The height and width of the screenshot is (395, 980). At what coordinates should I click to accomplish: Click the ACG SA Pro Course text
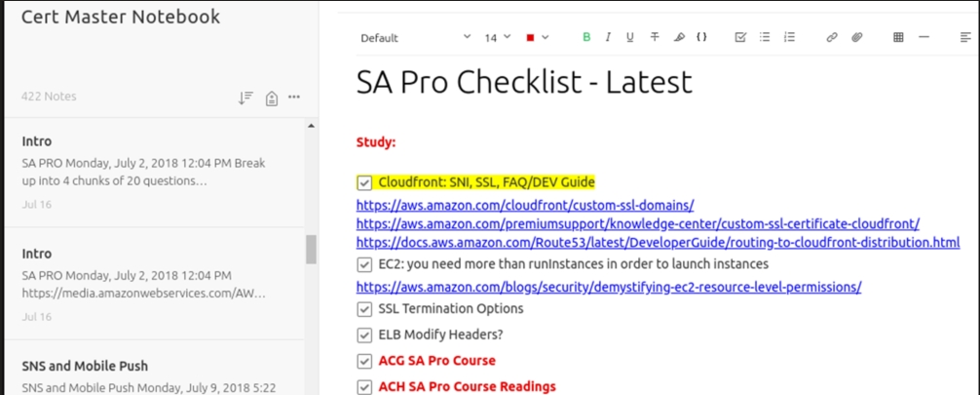(x=436, y=361)
